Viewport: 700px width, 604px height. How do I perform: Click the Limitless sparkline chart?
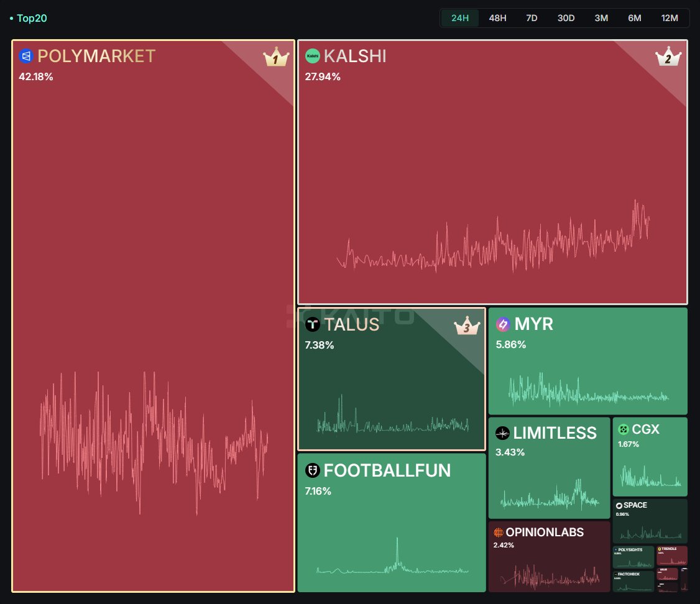pyautogui.click(x=550, y=495)
